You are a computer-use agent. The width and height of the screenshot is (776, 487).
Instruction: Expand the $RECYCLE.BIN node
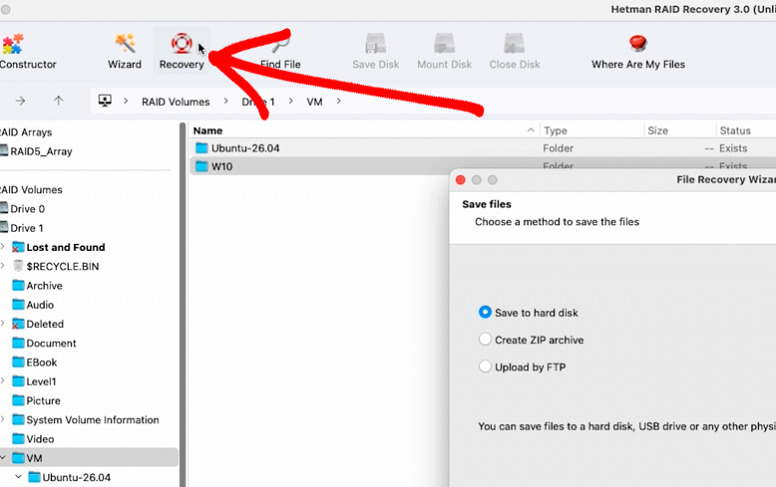3,266
